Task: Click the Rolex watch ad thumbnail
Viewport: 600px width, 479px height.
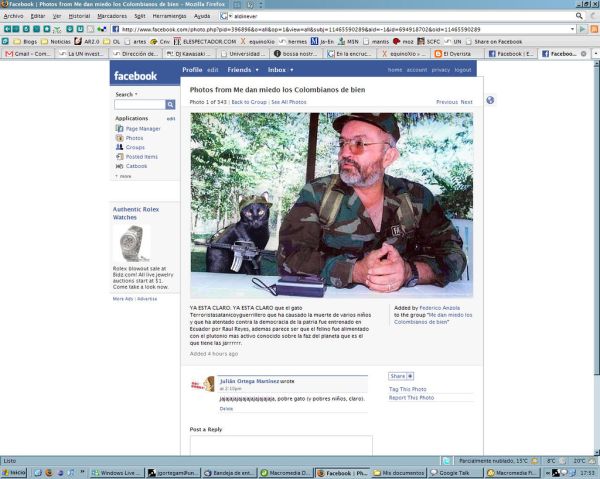Action: pos(132,243)
